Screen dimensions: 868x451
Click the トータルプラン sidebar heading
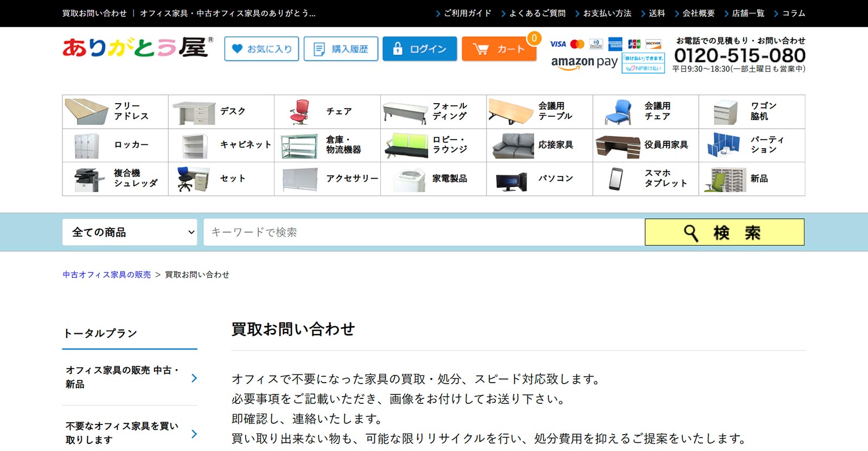[100, 333]
